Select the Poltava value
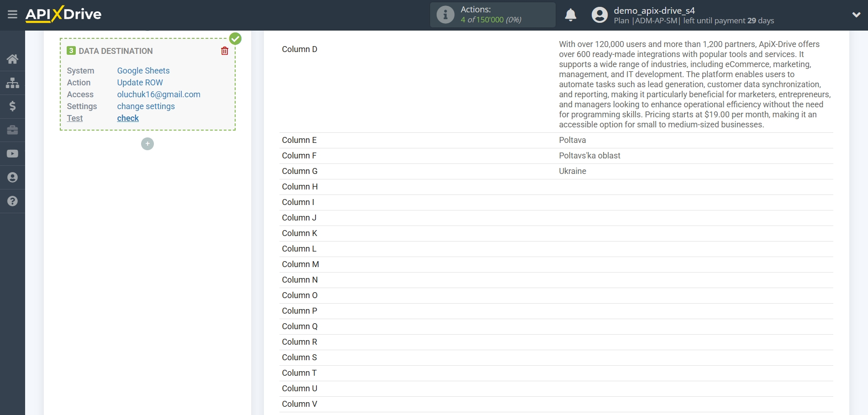The height and width of the screenshot is (415, 868). (x=573, y=140)
